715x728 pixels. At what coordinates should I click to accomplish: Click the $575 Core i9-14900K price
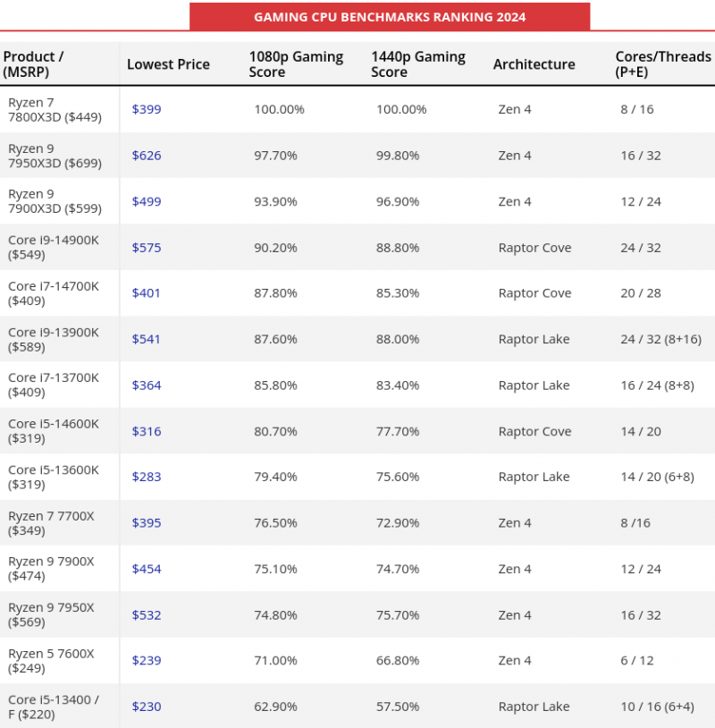tap(147, 248)
